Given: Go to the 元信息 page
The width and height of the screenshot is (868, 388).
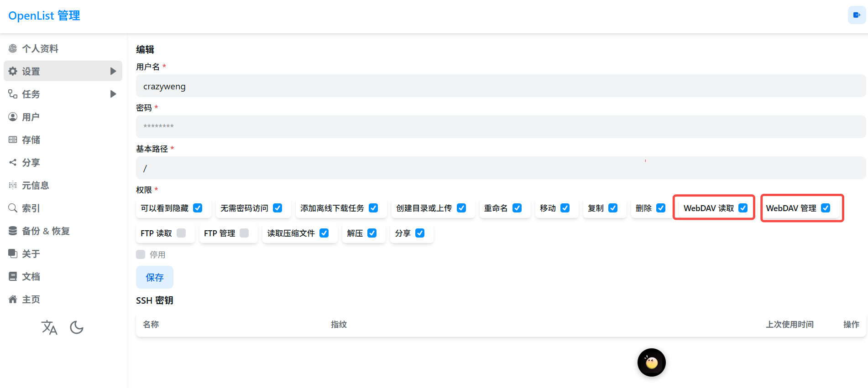Looking at the screenshot, I should (x=35, y=185).
